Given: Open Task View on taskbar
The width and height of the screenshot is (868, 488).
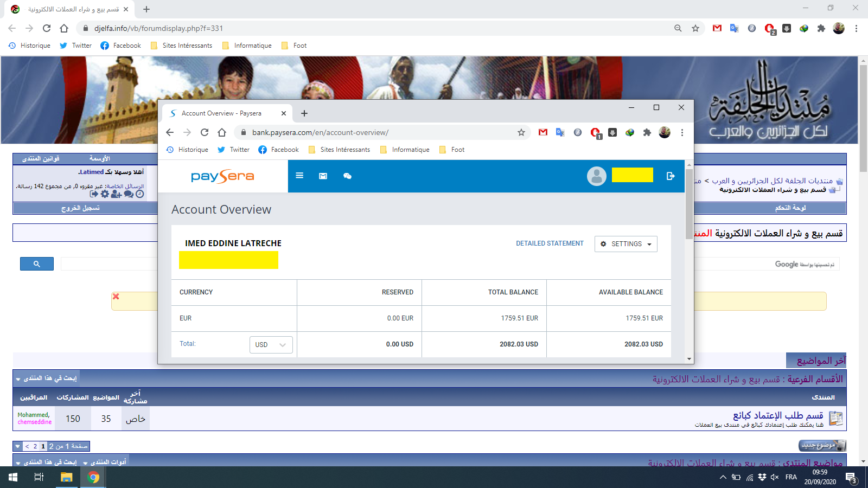Looking at the screenshot, I should 39,477.
